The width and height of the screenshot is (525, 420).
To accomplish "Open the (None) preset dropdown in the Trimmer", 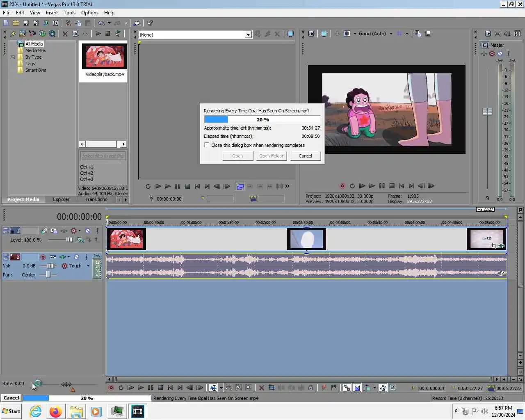I will [x=248, y=35].
